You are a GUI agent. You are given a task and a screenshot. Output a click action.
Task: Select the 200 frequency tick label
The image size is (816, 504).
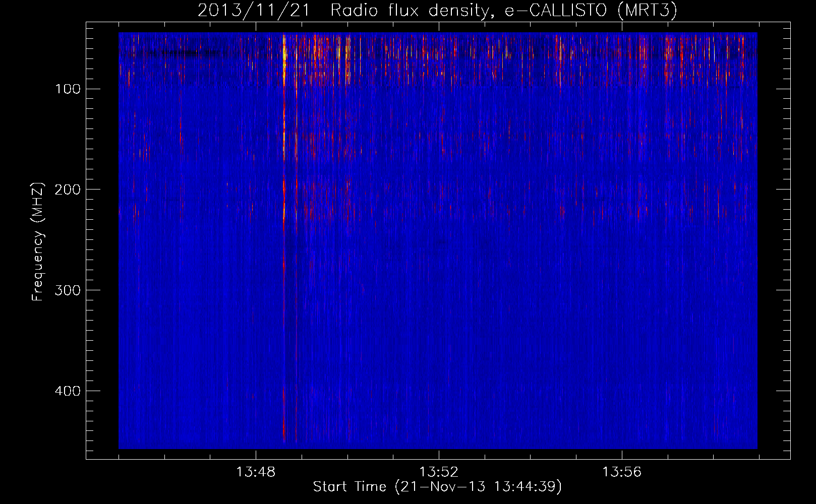click(x=68, y=190)
